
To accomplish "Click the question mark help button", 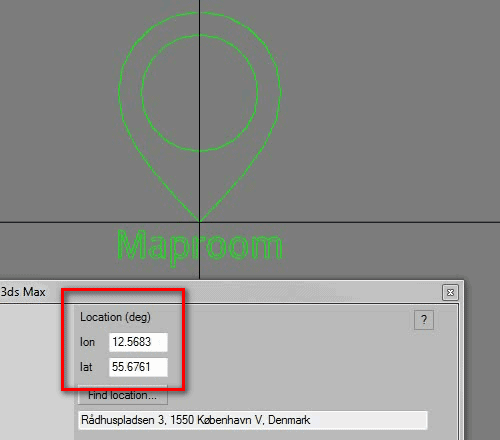I will [x=424, y=320].
